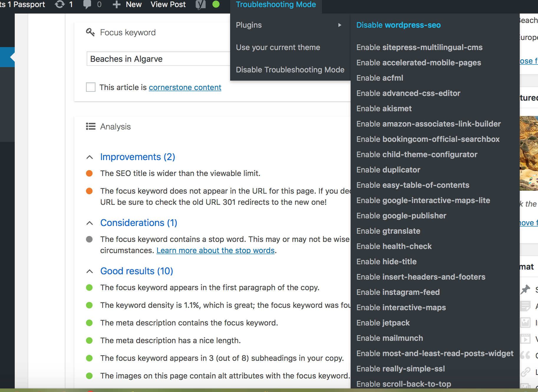Viewport: 538px width, 392px height.
Task: Select Enable duplicator
Action: [388, 170]
